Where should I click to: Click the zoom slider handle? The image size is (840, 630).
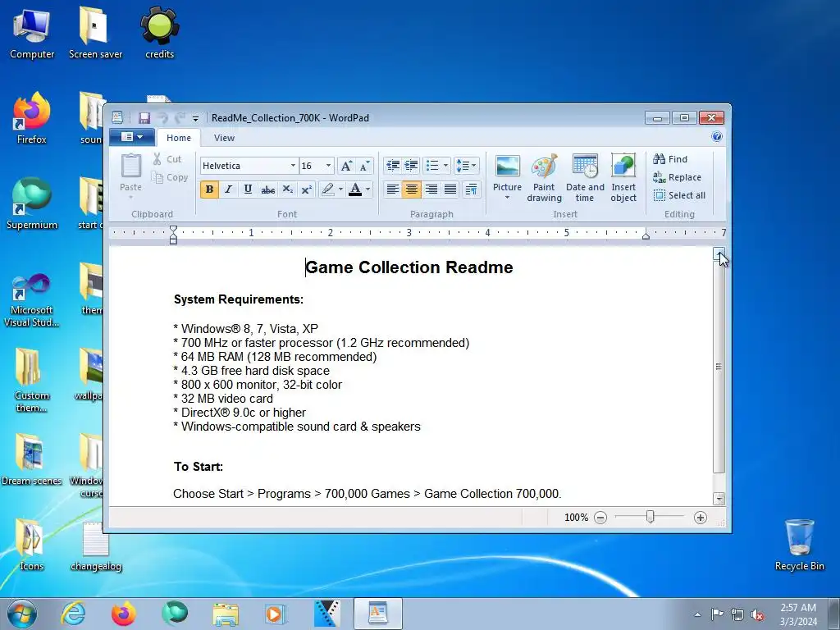pos(650,517)
